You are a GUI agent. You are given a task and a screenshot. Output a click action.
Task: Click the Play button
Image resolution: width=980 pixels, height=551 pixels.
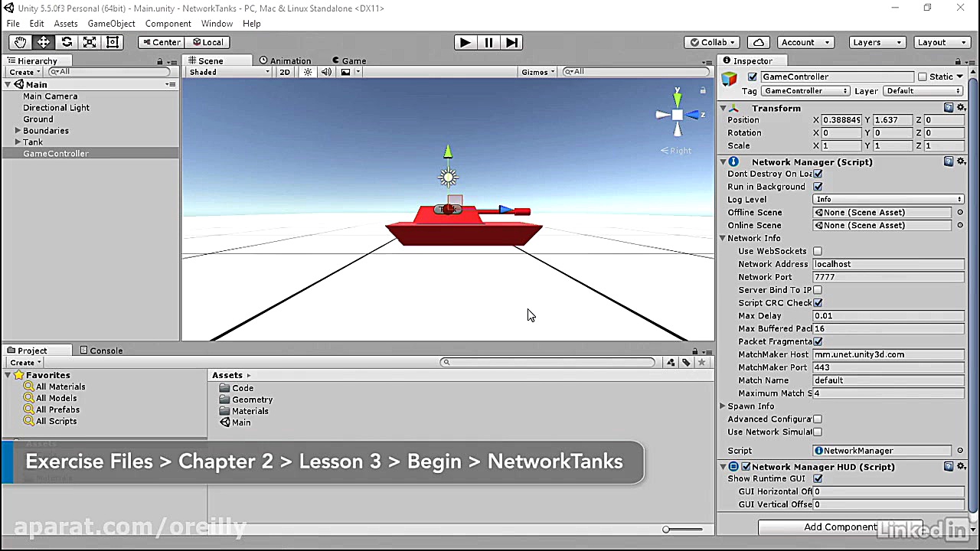tap(465, 42)
